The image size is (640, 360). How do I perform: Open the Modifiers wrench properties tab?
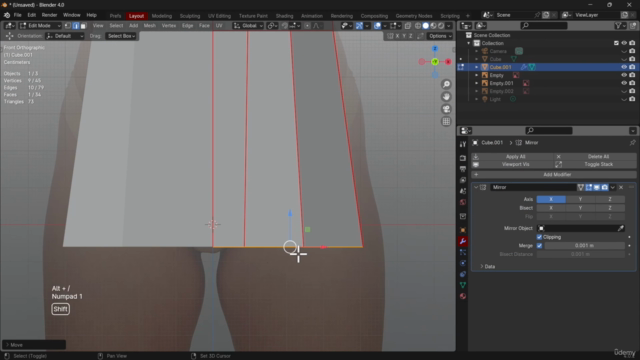(462, 241)
